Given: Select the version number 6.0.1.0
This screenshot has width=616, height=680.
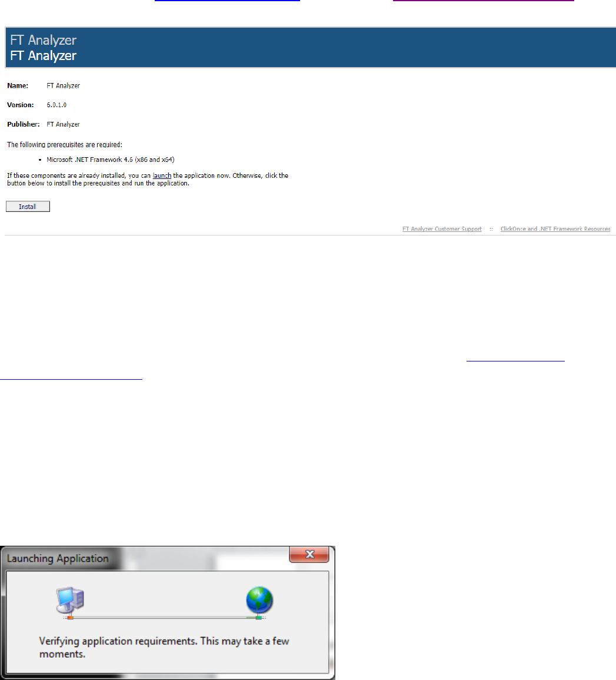Looking at the screenshot, I should [56, 105].
